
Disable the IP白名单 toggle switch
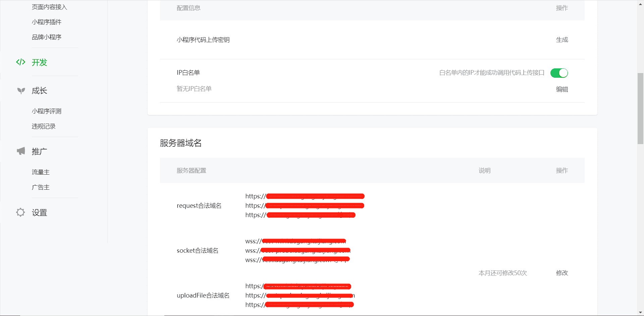(x=559, y=73)
